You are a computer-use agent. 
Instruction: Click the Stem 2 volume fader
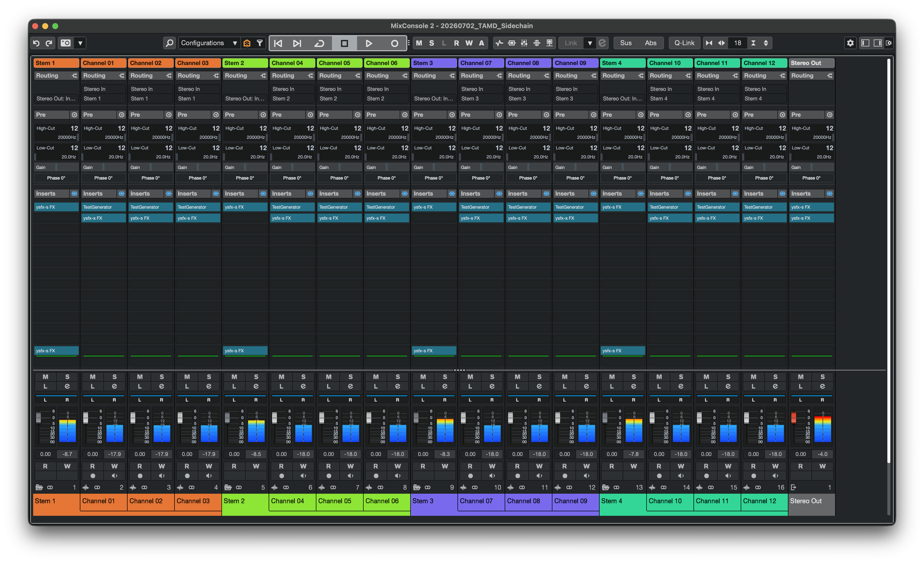click(x=227, y=418)
